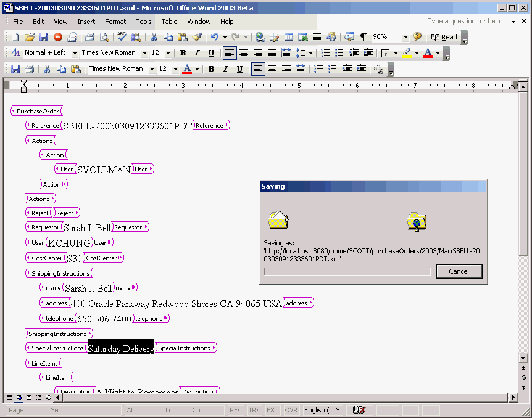
Task: Open the Insert menu
Action: (86, 21)
